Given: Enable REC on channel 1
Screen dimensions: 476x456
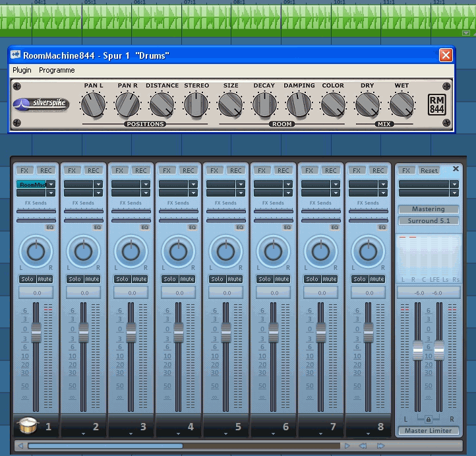Looking at the screenshot, I should 46,170.
